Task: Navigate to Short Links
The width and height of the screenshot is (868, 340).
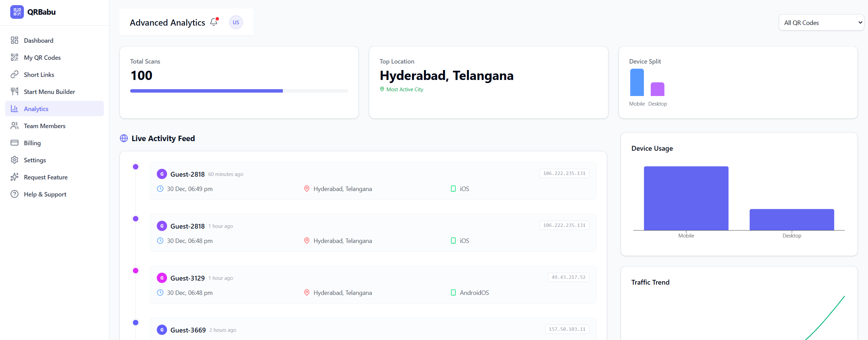Action: tap(55, 74)
